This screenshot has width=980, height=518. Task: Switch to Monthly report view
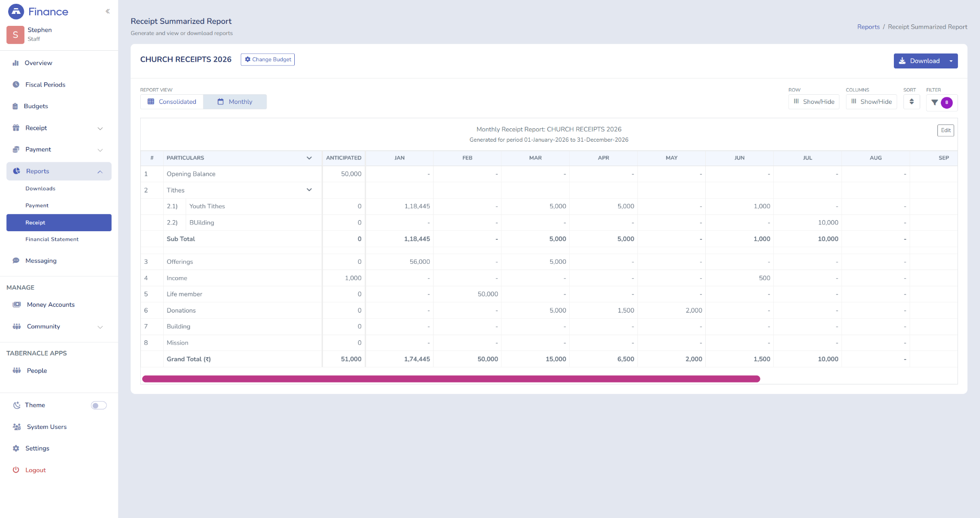click(x=235, y=101)
